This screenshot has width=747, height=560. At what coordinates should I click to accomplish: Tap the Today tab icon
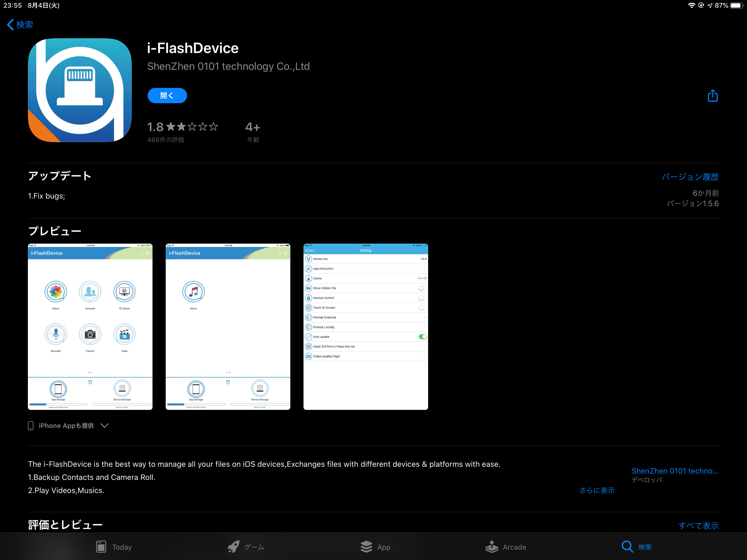(x=101, y=547)
